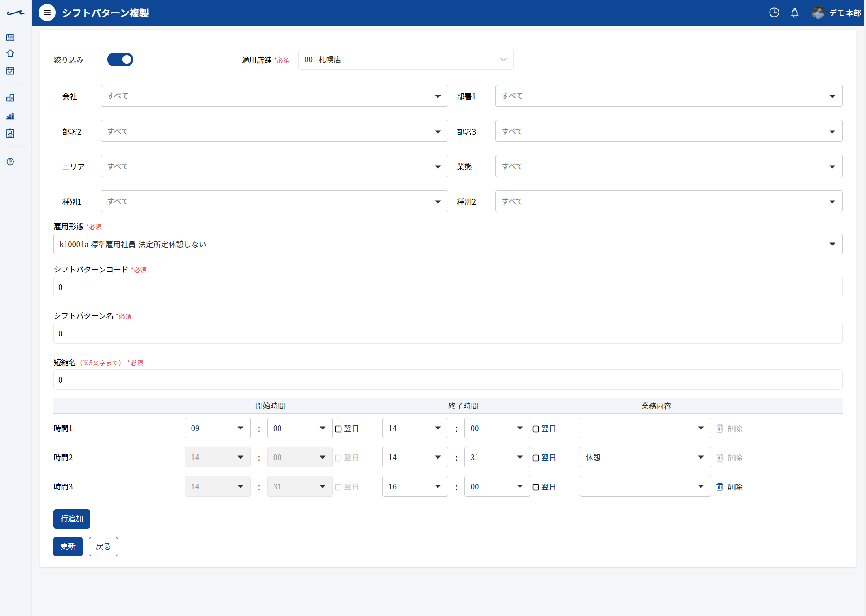This screenshot has width=866, height=616.
Task: Click trash icon for 時間3 row
Action: [720, 487]
